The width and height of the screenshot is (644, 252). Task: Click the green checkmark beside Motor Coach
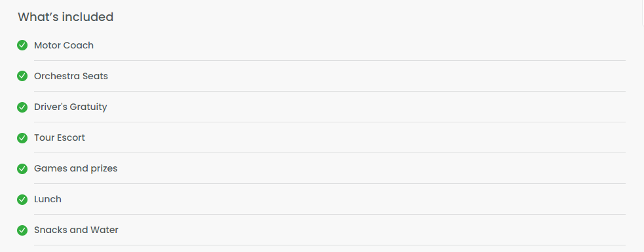pyautogui.click(x=22, y=45)
